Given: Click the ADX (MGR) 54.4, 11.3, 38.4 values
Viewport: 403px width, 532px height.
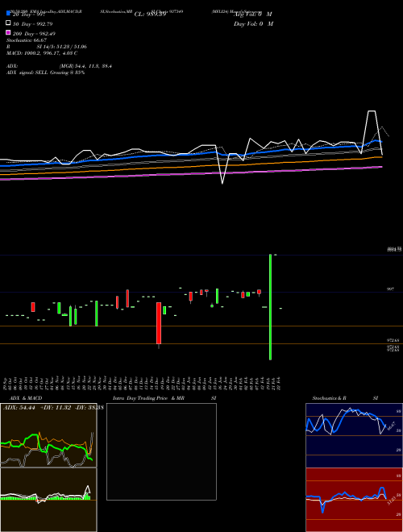Looking at the screenshot, I should (59, 66).
